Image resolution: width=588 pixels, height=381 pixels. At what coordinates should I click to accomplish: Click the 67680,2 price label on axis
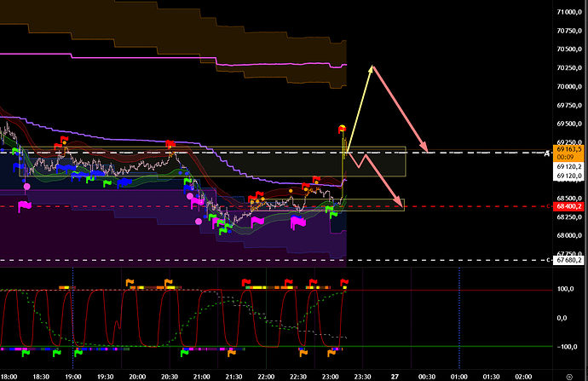coord(568,260)
